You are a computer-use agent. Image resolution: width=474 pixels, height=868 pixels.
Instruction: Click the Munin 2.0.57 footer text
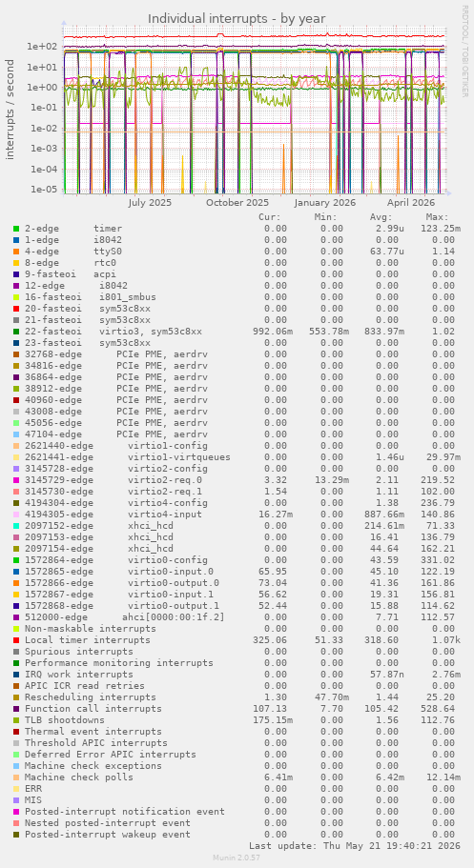237,858
